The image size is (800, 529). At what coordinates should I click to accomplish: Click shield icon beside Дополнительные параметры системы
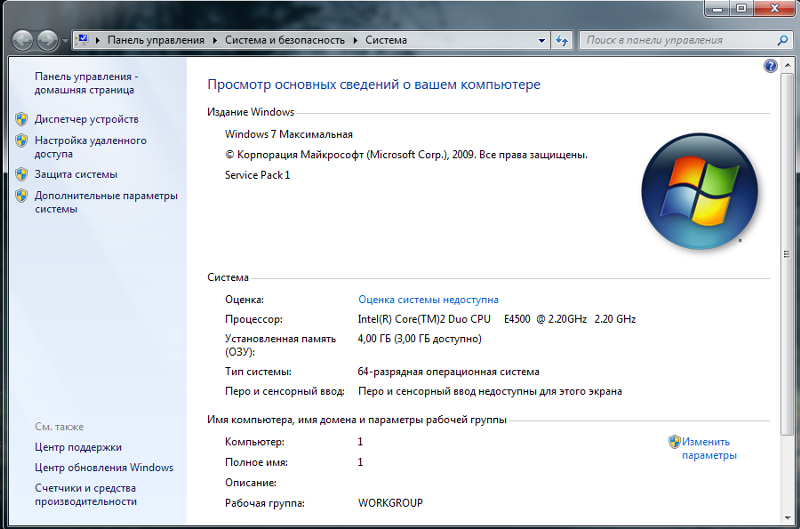tap(21, 196)
